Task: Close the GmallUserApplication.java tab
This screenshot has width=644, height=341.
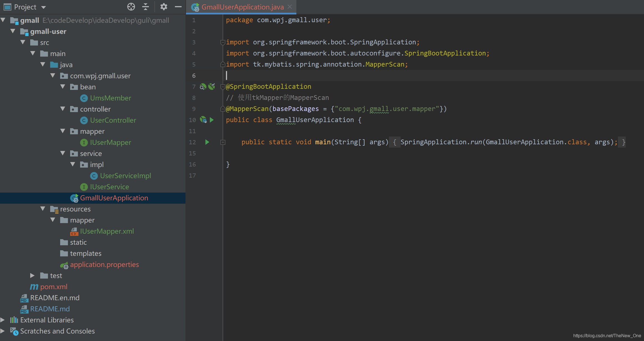Action: [290, 7]
